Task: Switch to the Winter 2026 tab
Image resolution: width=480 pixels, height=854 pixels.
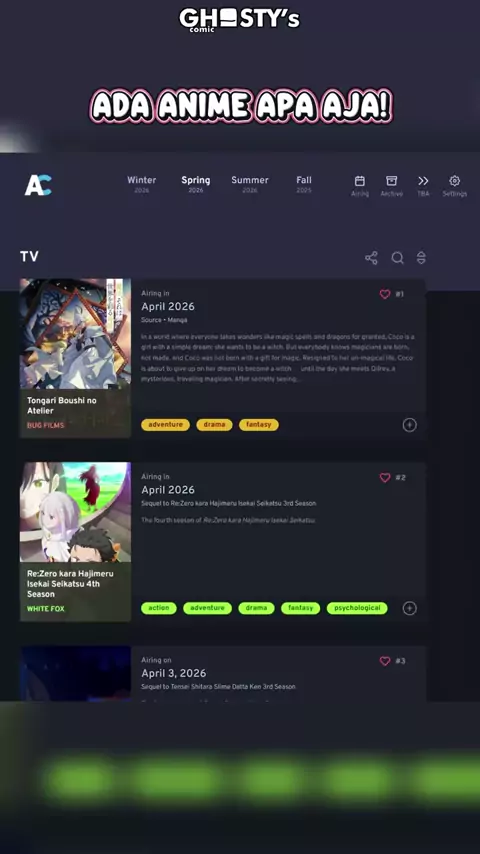Action: click(x=142, y=184)
